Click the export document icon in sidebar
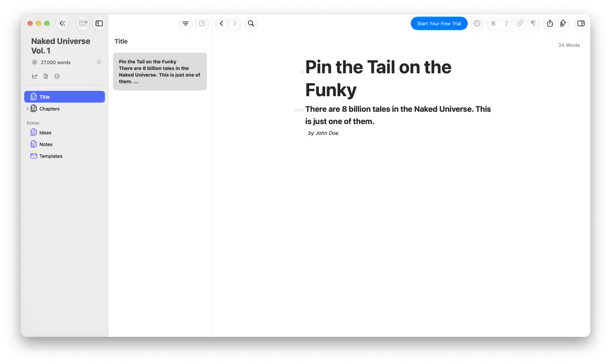This screenshot has height=364, width=611. [46, 76]
